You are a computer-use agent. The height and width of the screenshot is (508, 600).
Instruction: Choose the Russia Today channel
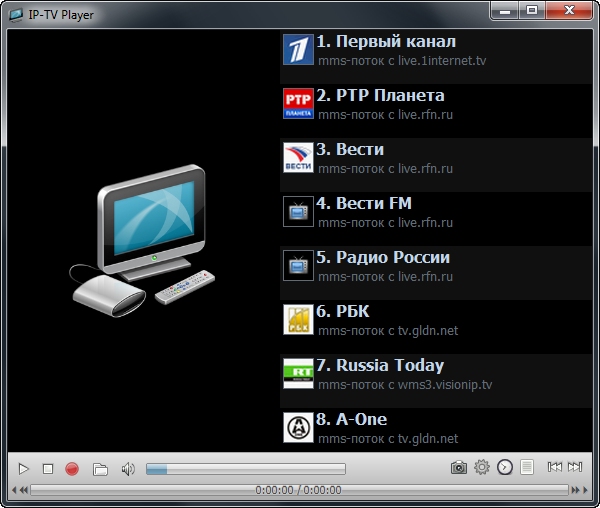pos(380,366)
